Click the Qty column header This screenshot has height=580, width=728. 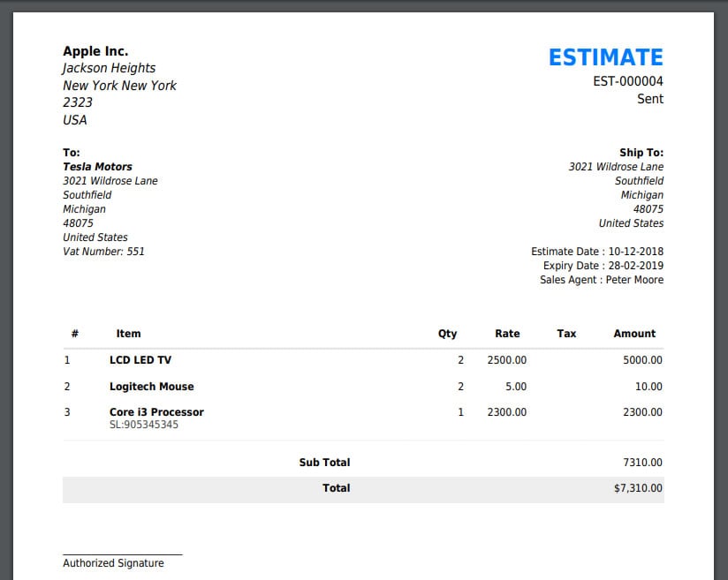click(x=448, y=334)
